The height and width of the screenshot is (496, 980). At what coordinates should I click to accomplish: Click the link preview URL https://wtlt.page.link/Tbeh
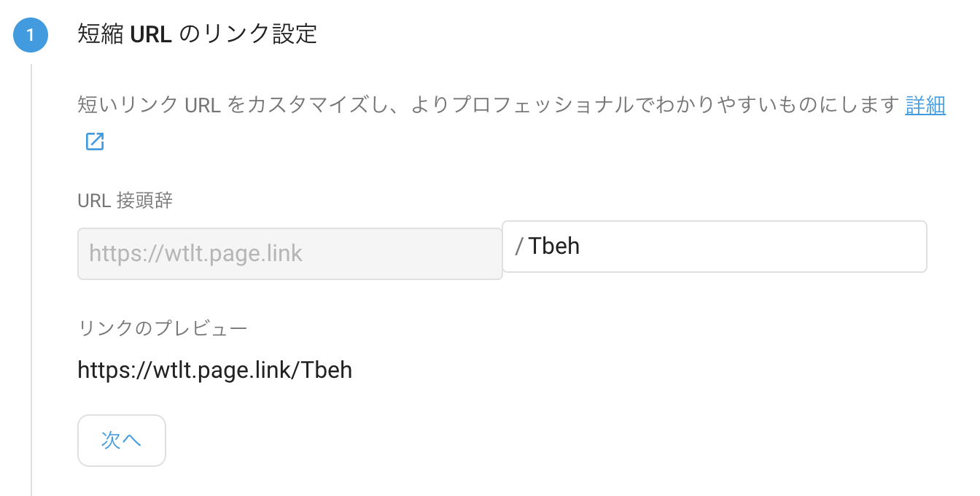(x=214, y=370)
